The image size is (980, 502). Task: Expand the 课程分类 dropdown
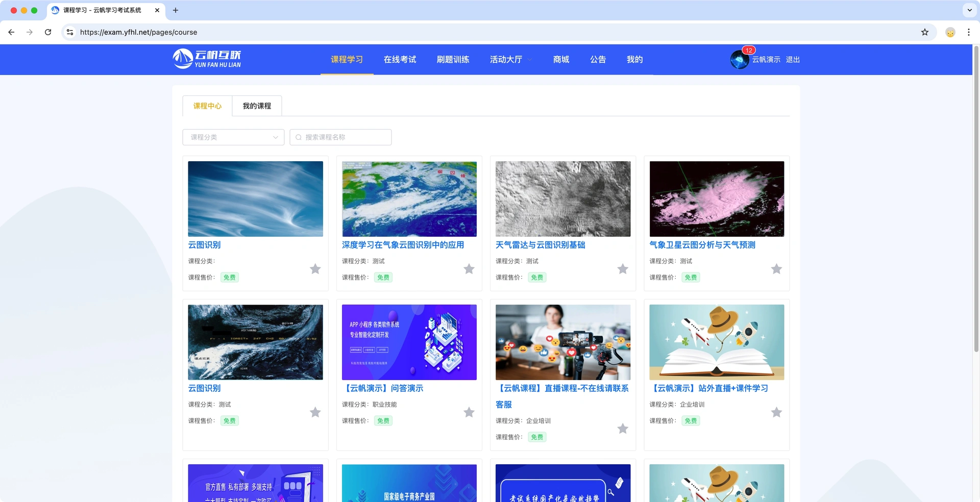(x=233, y=137)
